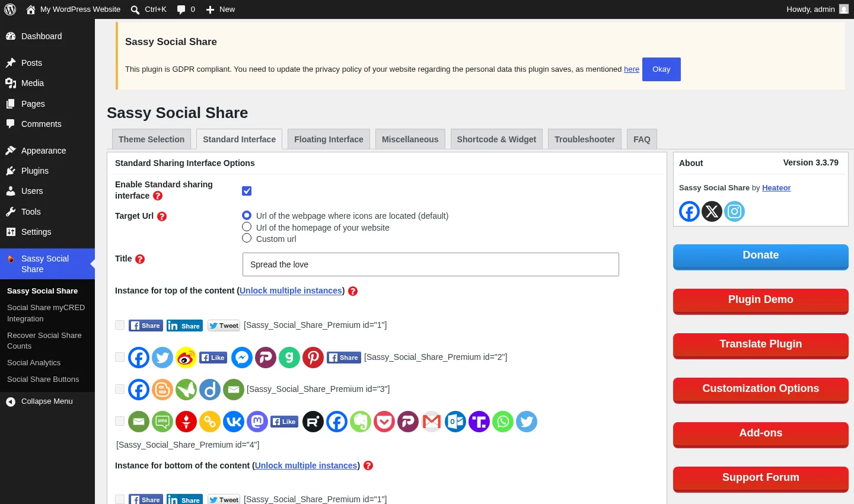Select the Custom url radio option

coord(247,238)
